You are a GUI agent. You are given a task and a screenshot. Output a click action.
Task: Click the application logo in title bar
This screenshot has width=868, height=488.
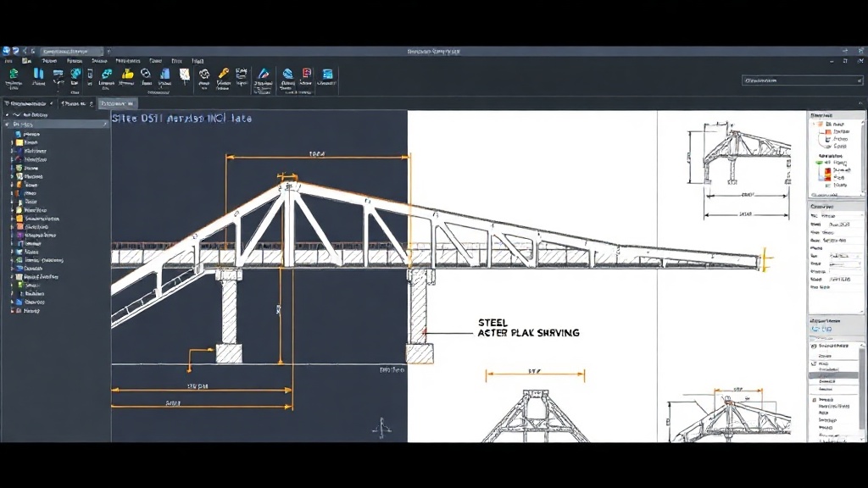click(x=7, y=51)
